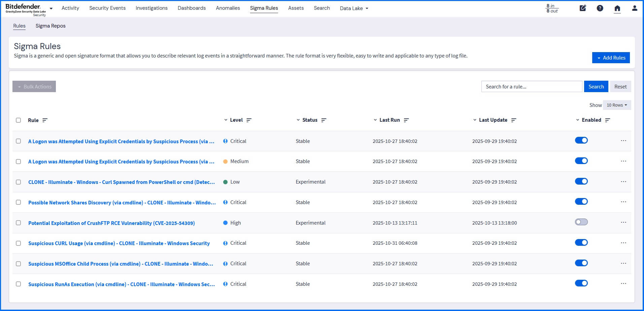The height and width of the screenshot is (311, 644).
Task: Open the 10 Rows show dropdown
Action: pos(616,105)
